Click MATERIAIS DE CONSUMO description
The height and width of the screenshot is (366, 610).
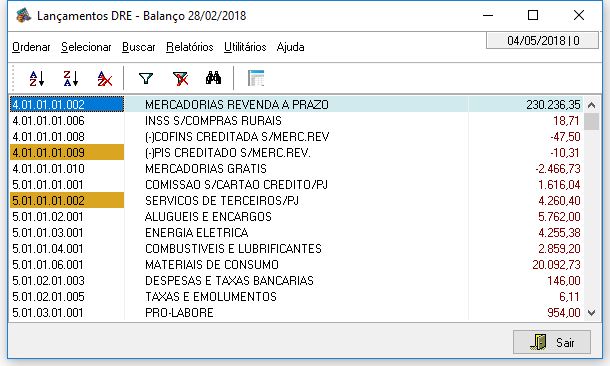click(212, 264)
